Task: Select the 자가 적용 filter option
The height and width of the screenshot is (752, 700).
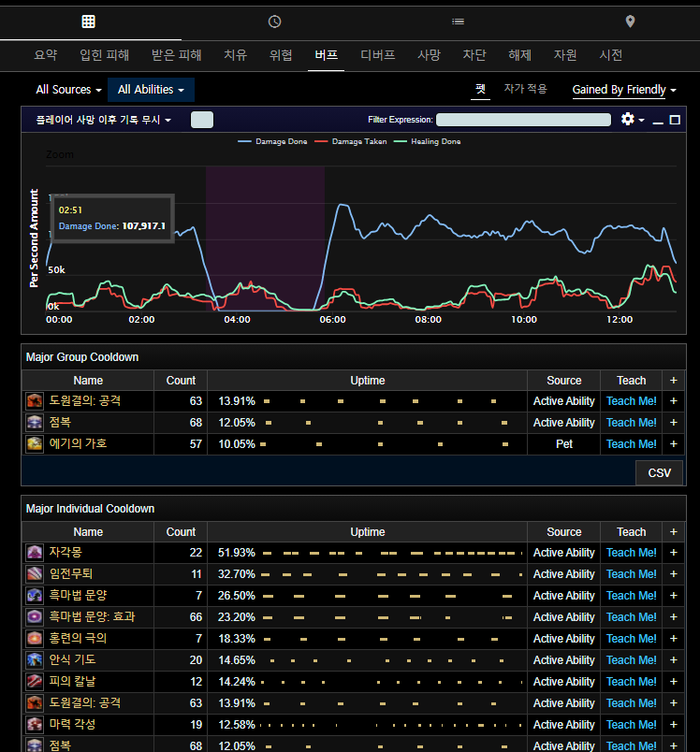Action: (525, 89)
